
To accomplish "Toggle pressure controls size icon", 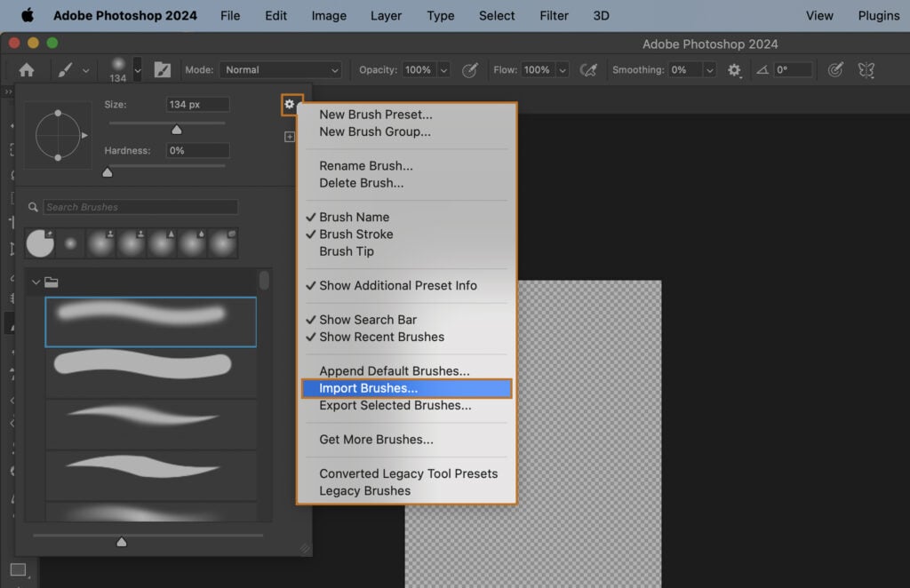I will click(x=835, y=69).
